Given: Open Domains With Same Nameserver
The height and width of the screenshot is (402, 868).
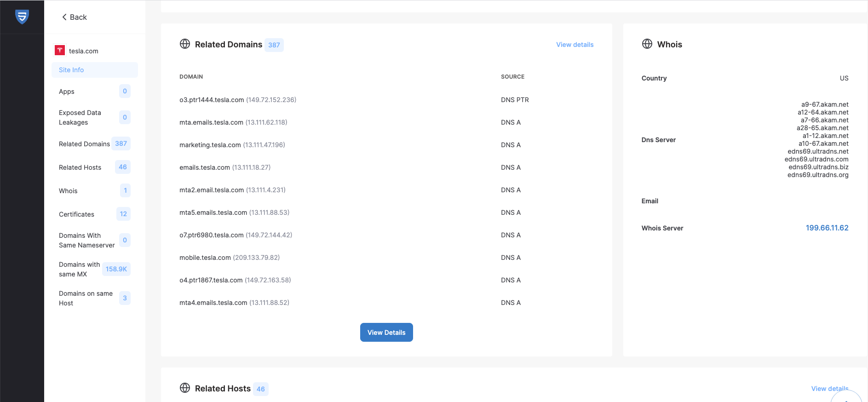Looking at the screenshot, I should [95, 240].
